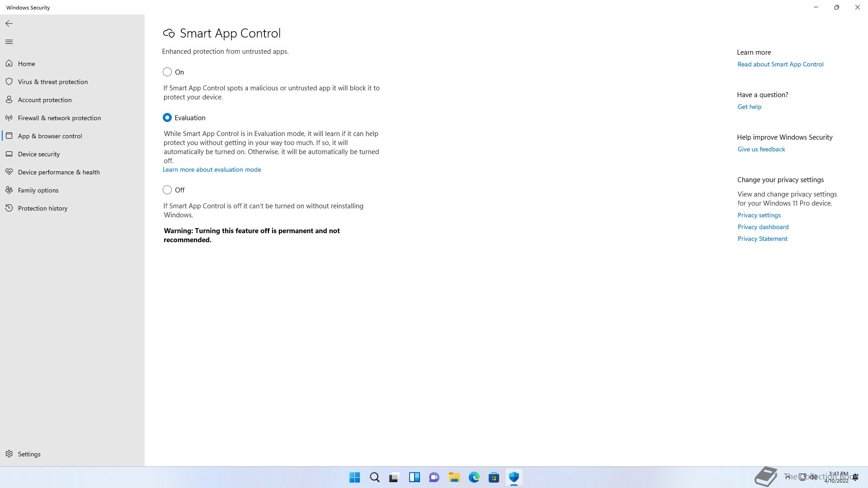Click the App & browser control window icon
The width and height of the screenshot is (868, 488).
click(x=9, y=136)
